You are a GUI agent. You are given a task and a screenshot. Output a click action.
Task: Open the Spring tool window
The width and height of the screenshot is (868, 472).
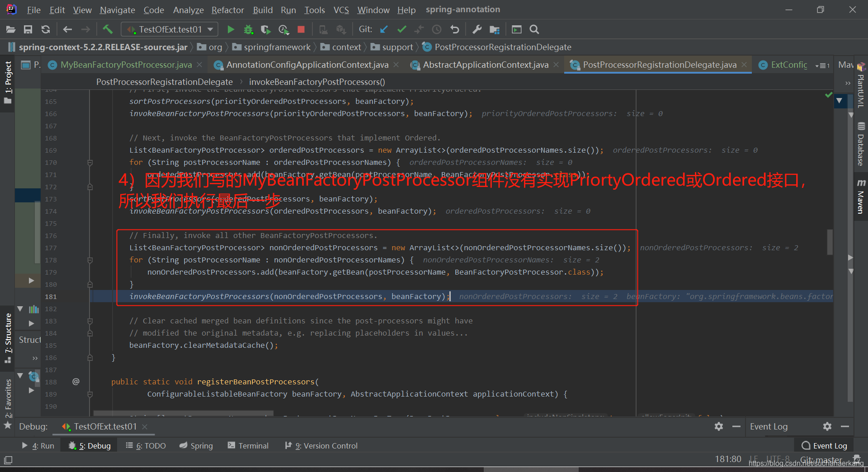click(x=196, y=446)
